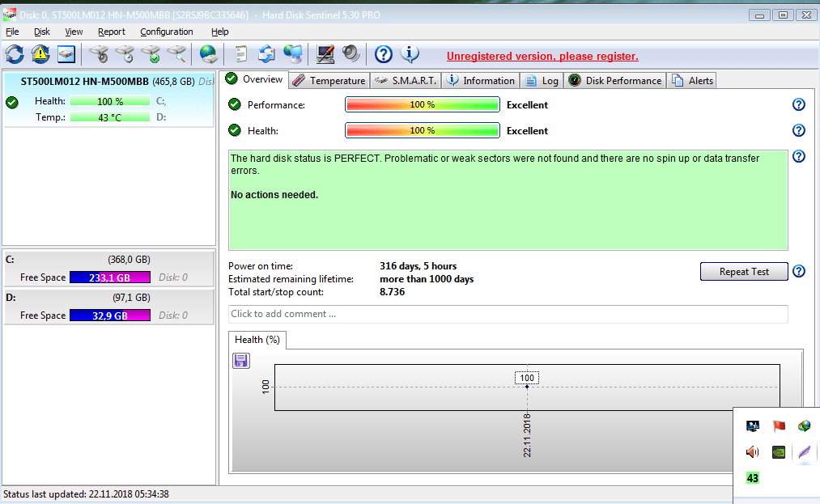
Task: Open the View menu
Action: pyautogui.click(x=74, y=32)
